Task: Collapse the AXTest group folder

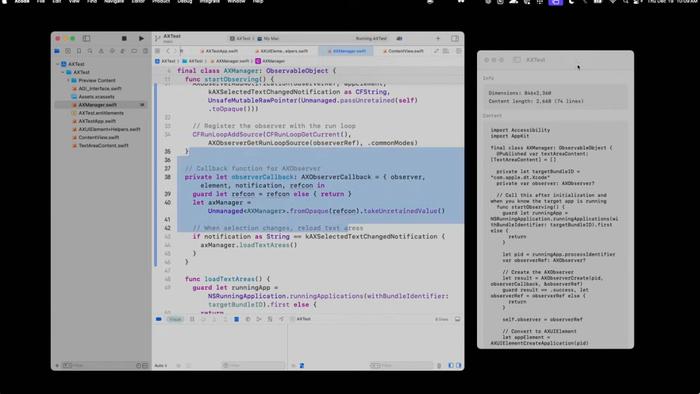Action: [x=63, y=72]
